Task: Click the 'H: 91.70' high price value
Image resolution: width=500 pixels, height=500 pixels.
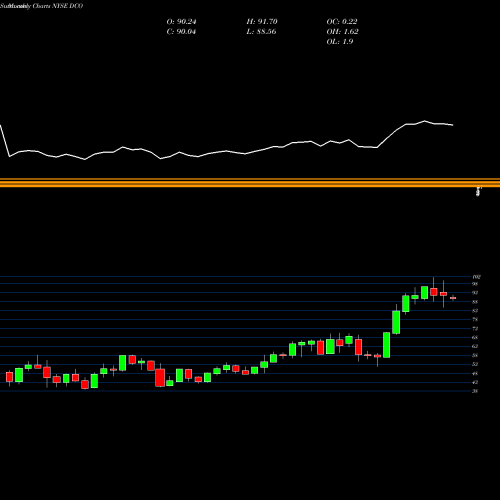Action: (262, 22)
